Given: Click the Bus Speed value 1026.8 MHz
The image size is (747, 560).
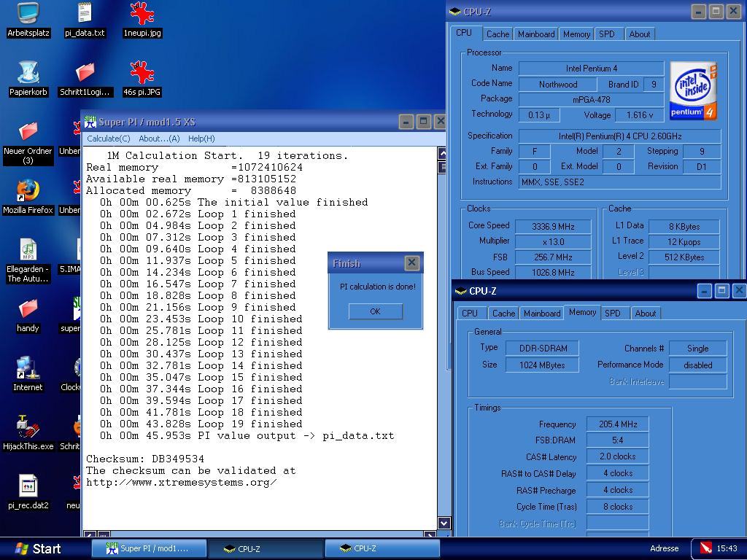Looking at the screenshot, I should tap(553, 273).
